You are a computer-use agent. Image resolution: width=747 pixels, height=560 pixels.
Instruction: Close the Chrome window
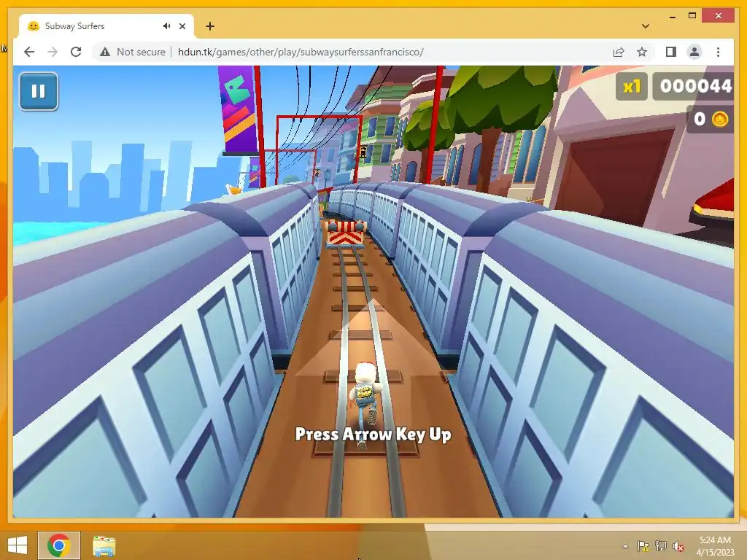pyautogui.click(x=719, y=16)
